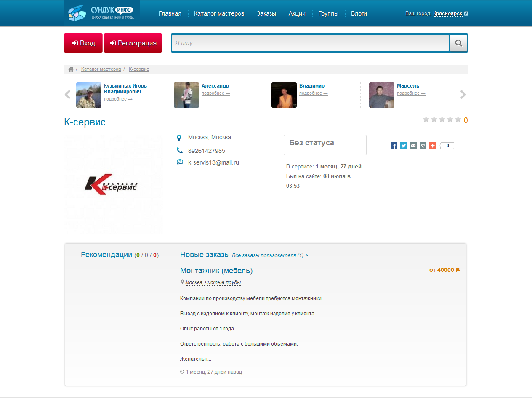Click К-сервис breadcrumb link

[139, 69]
